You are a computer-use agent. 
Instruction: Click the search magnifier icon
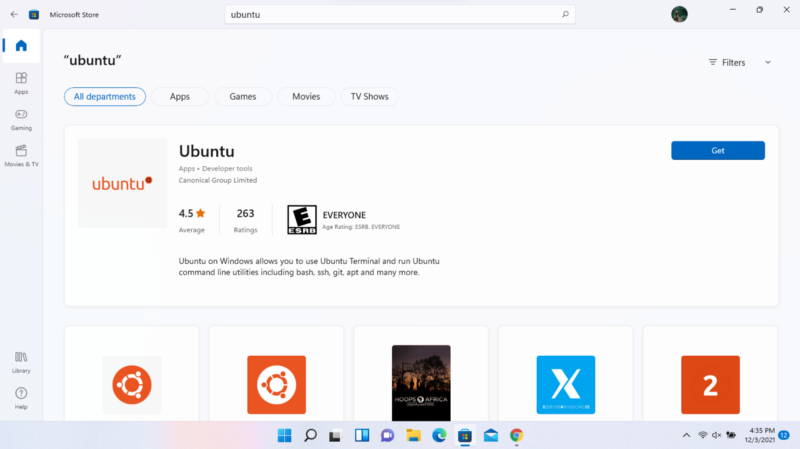point(565,14)
